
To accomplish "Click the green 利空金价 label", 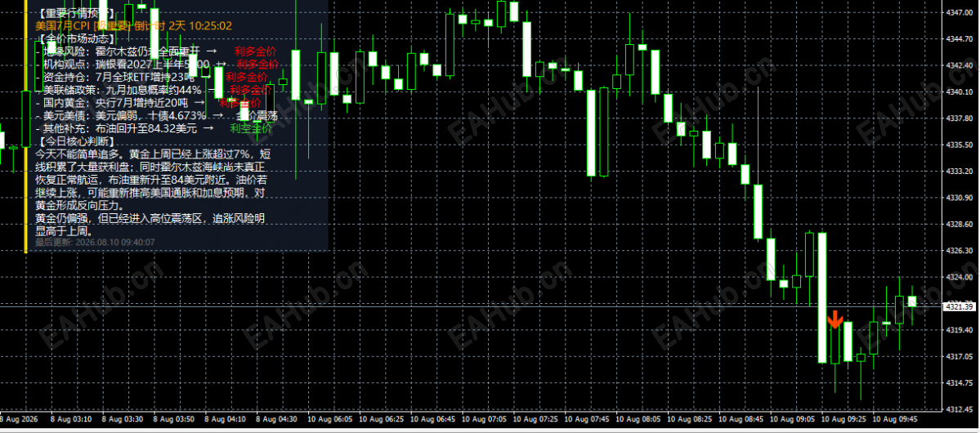I will [x=252, y=128].
